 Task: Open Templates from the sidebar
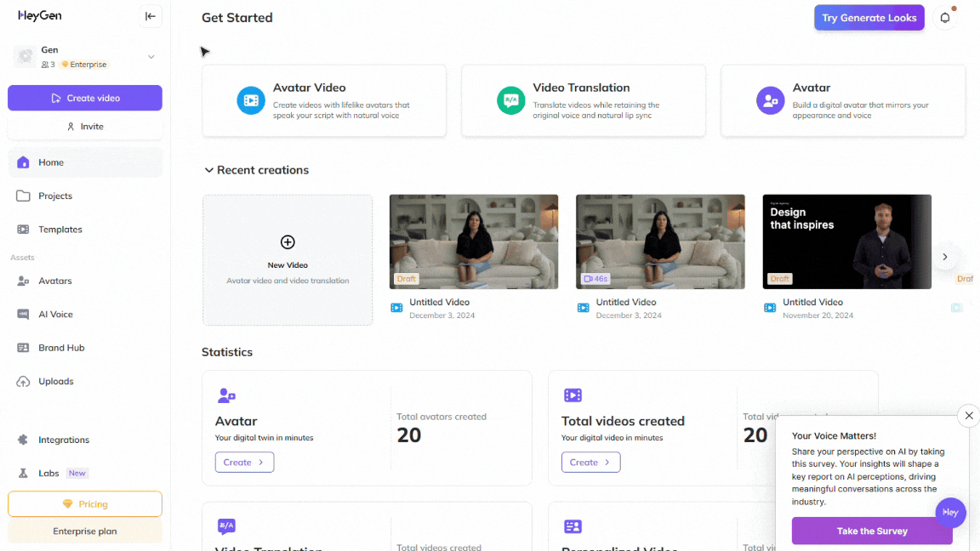pos(60,230)
